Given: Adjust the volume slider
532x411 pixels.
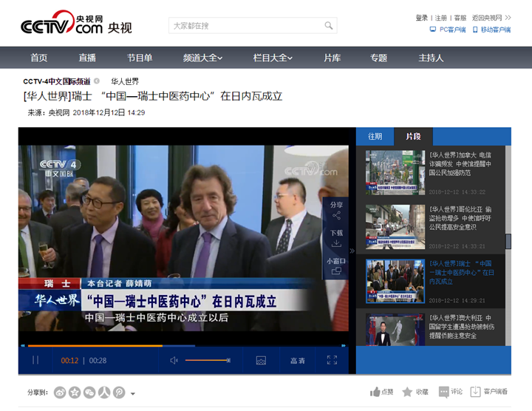Looking at the screenshot, I should tap(208, 360).
